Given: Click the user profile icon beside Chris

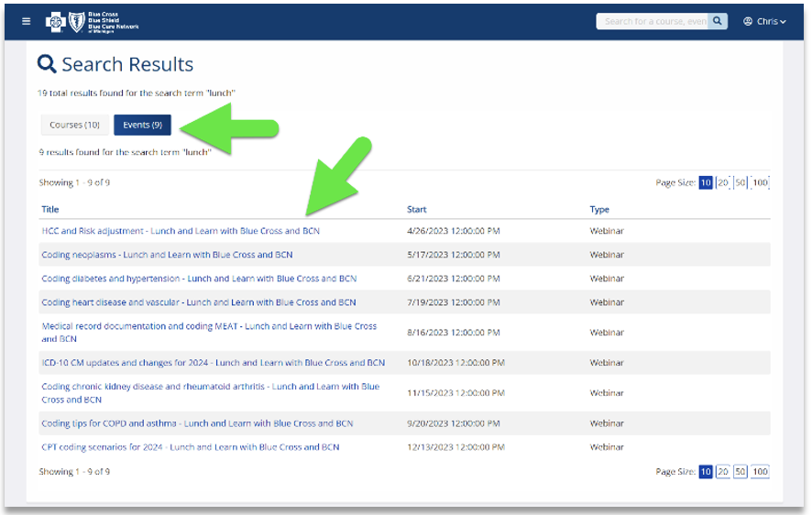Looking at the screenshot, I should (x=747, y=21).
